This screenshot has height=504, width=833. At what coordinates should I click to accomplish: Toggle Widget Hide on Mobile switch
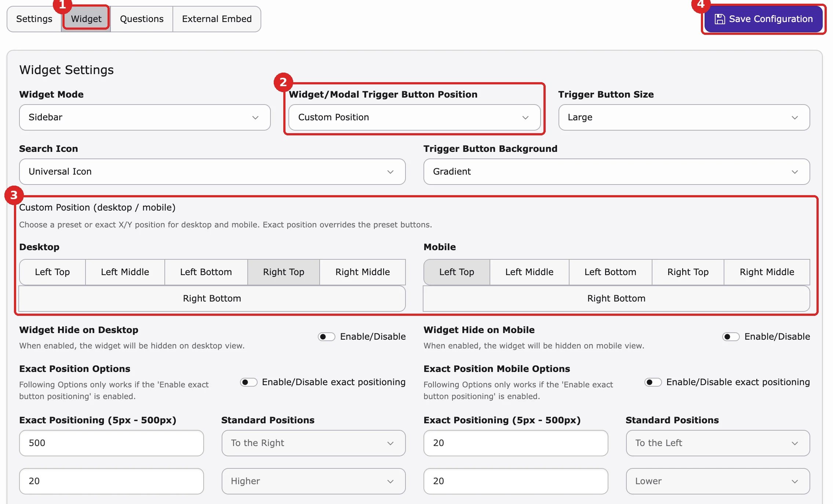coord(731,337)
